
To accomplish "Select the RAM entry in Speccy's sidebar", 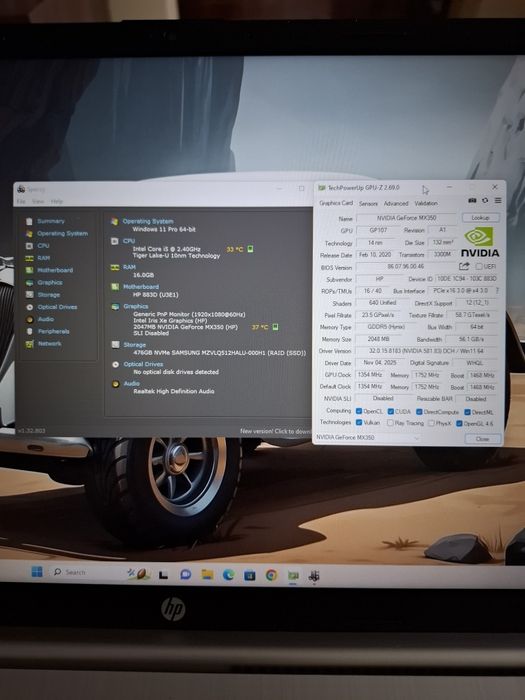I will tap(44, 258).
